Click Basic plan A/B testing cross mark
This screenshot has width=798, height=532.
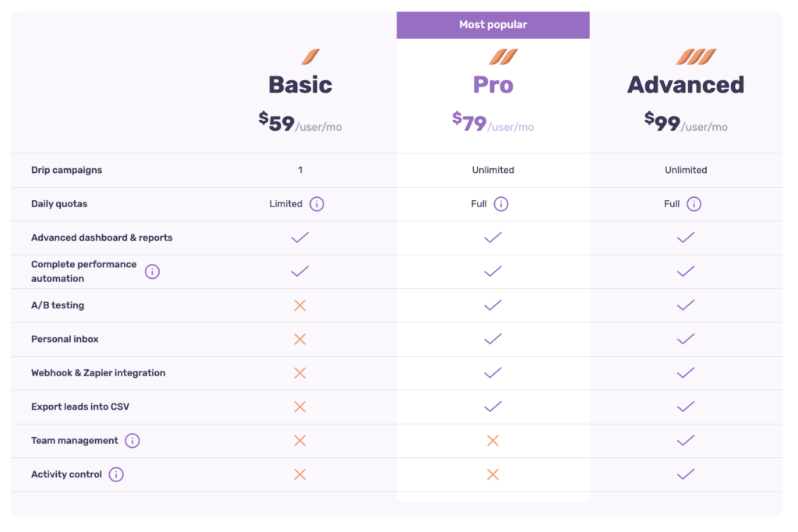(300, 305)
